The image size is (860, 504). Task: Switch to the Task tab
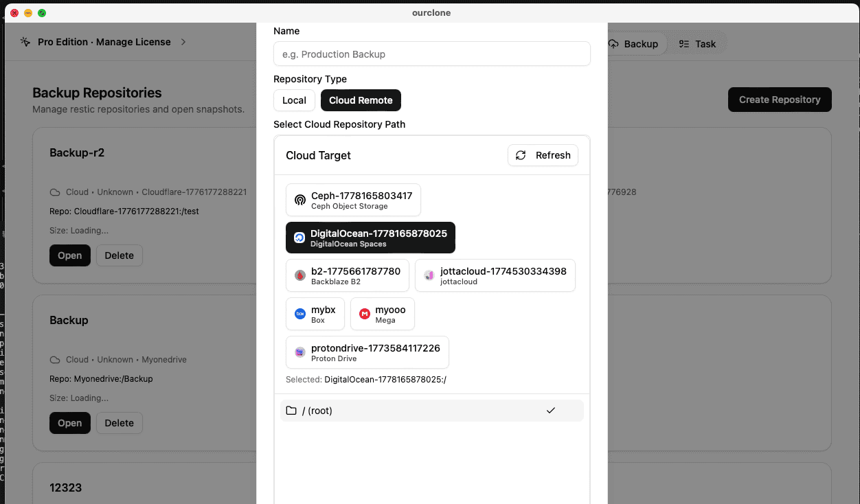tap(697, 44)
